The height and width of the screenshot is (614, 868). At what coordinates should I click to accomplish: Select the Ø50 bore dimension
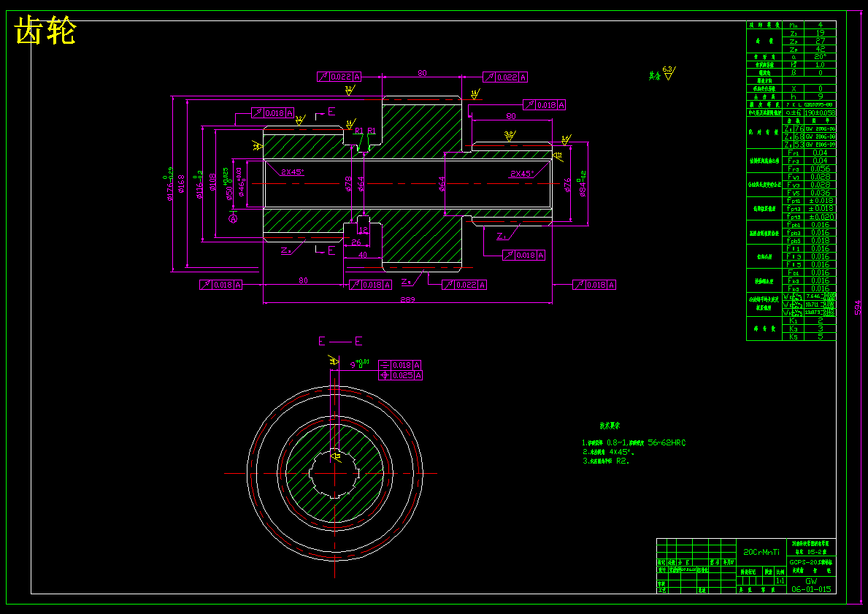pyautogui.click(x=227, y=184)
